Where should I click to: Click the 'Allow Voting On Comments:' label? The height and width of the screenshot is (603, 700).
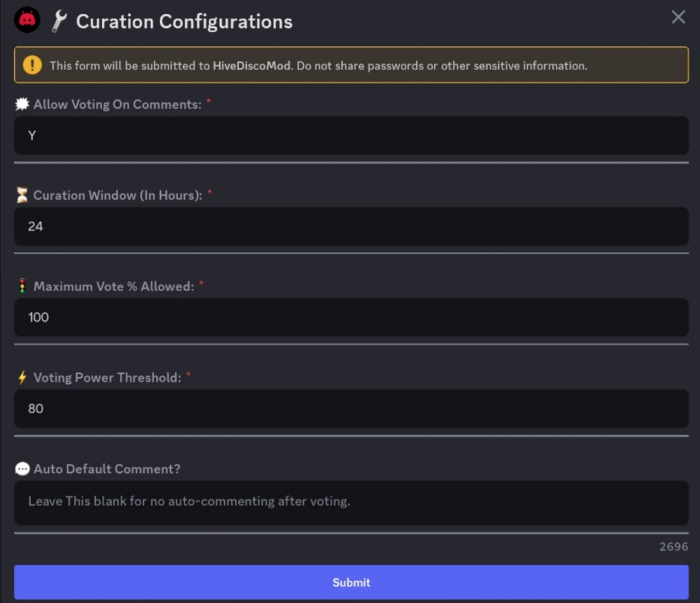(x=118, y=104)
